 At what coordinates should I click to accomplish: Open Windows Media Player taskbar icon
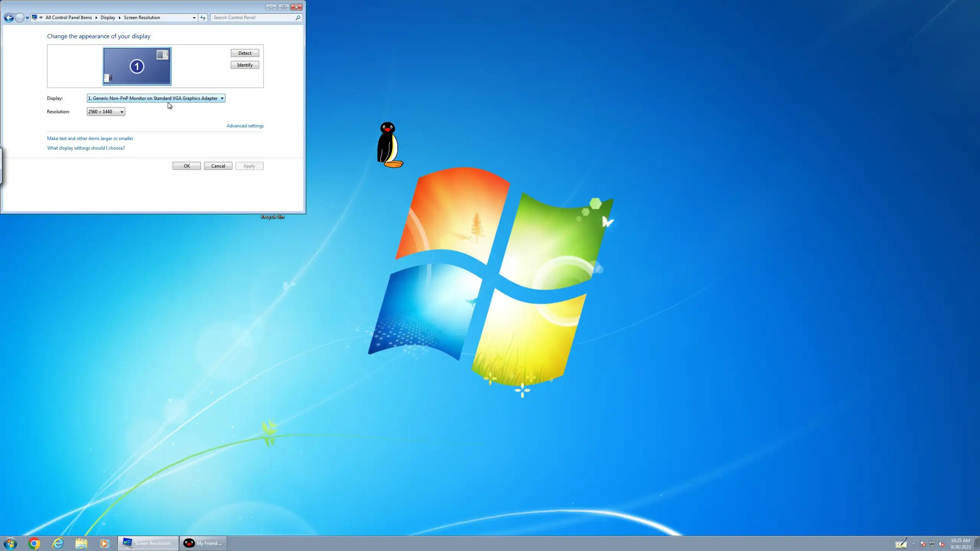tap(105, 543)
